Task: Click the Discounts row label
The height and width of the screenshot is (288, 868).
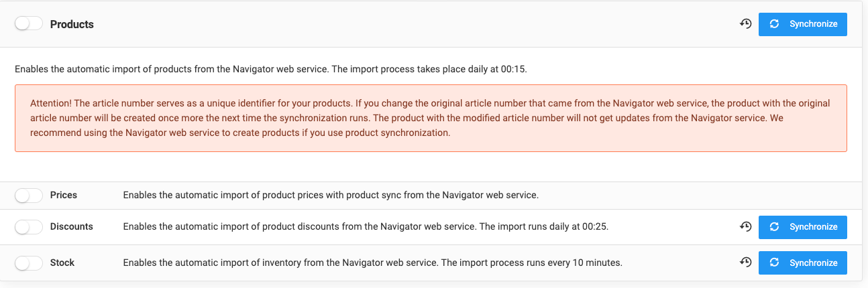Action: 71,227
